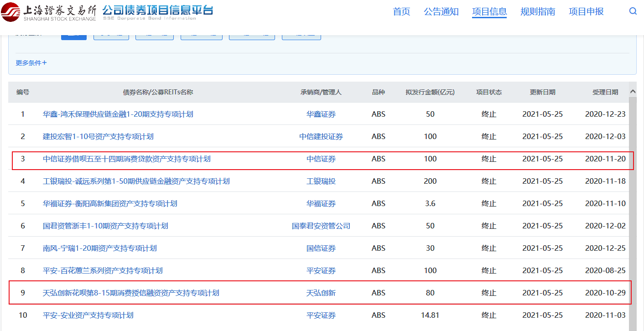Select acceptance date 2020-11-03

(606, 315)
